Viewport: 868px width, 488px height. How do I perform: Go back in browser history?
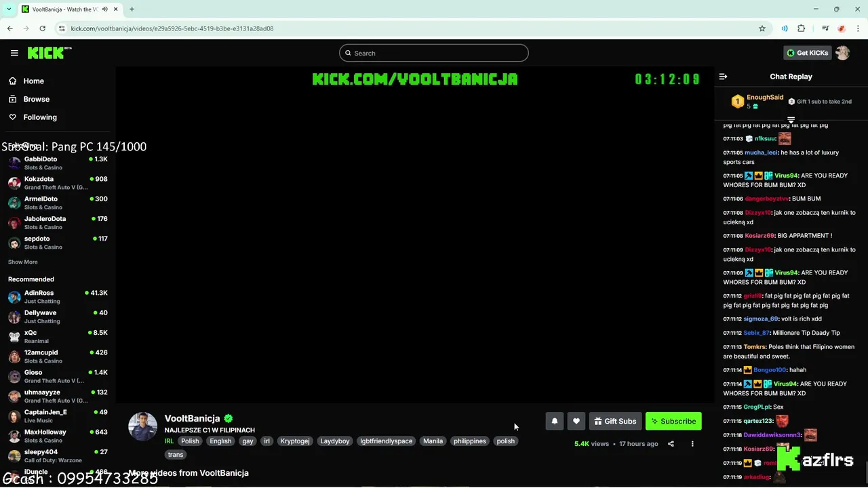click(x=9, y=28)
